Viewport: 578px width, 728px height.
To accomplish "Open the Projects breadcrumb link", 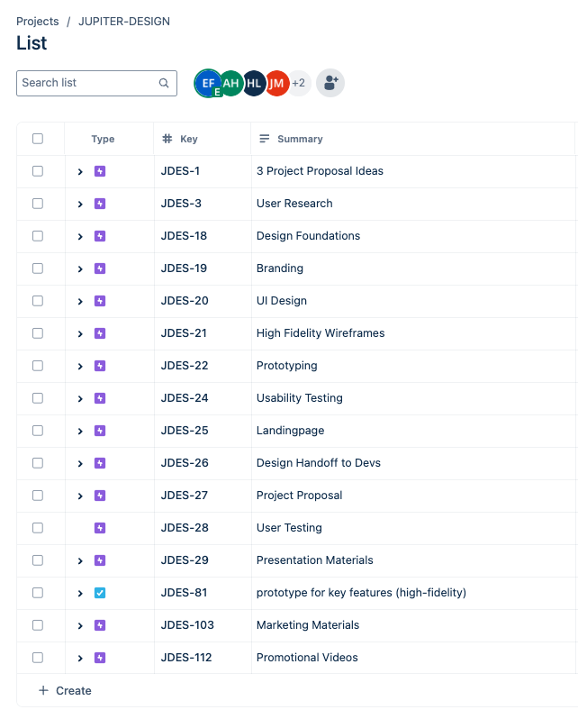I will pos(38,21).
